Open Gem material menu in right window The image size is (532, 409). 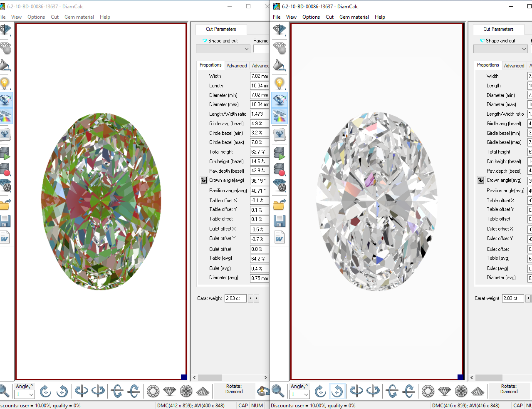tap(354, 17)
